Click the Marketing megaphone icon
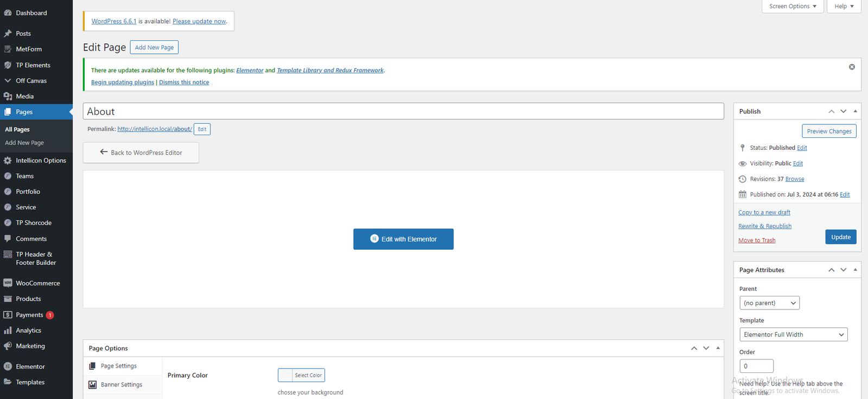The height and width of the screenshot is (399, 868). coord(8,346)
